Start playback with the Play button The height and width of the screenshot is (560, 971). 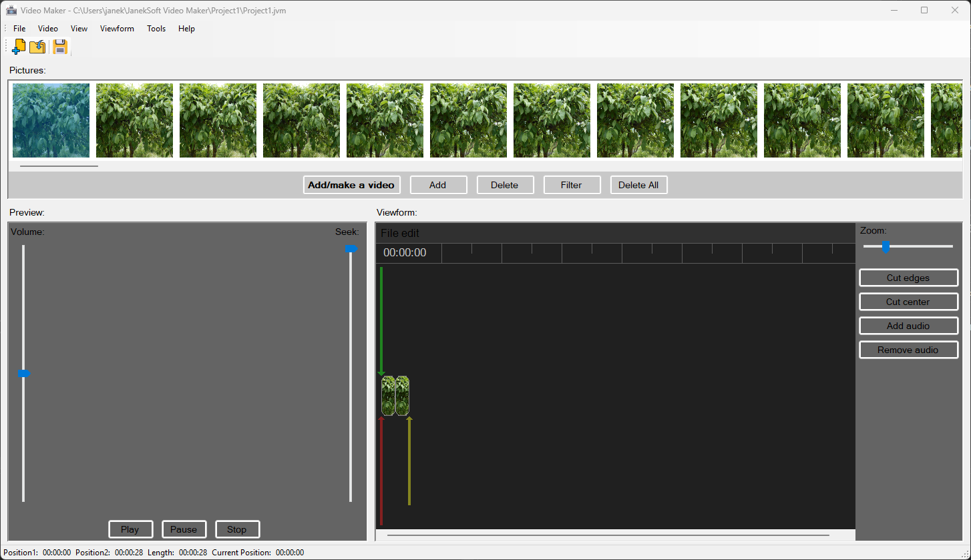pyautogui.click(x=130, y=529)
